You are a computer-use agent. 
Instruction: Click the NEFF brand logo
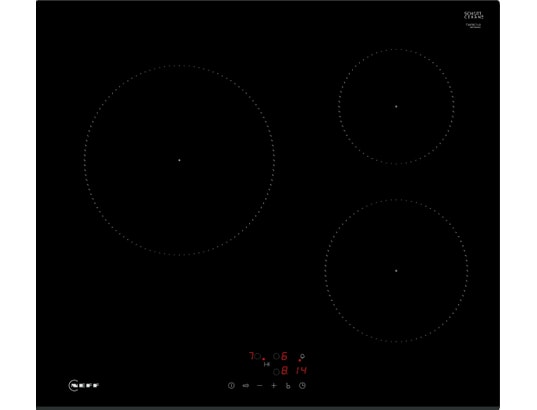pos(84,385)
